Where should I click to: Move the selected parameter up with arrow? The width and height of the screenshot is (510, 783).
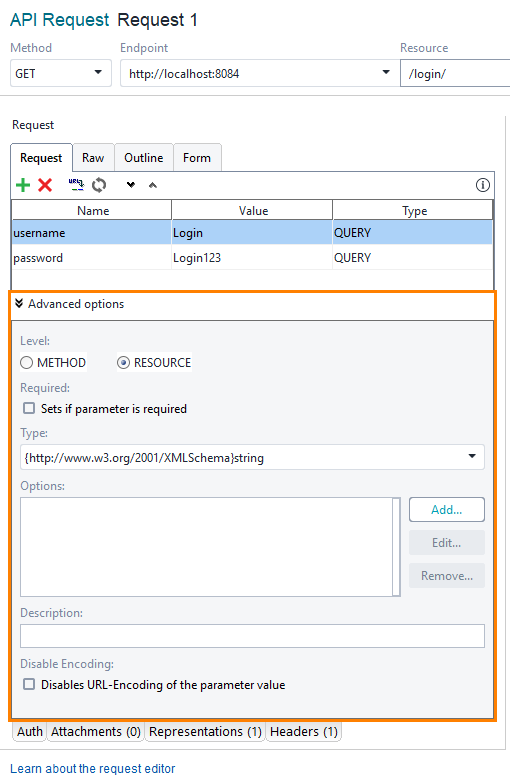pyautogui.click(x=153, y=185)
